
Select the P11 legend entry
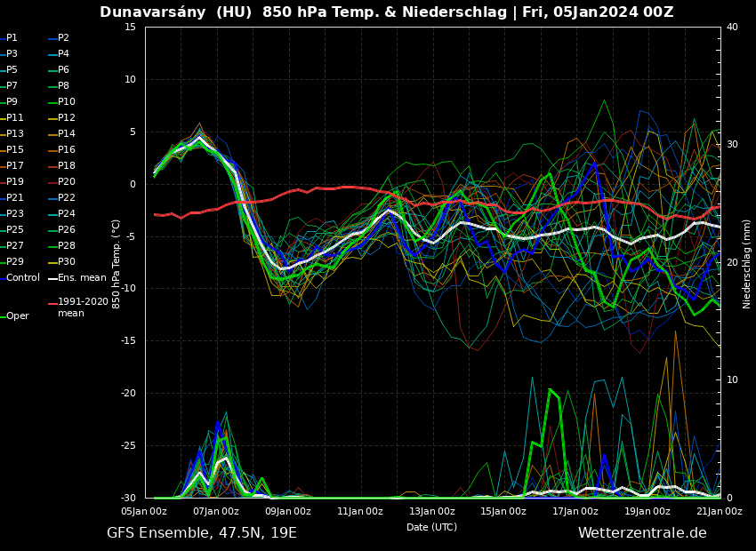[15, 118]
